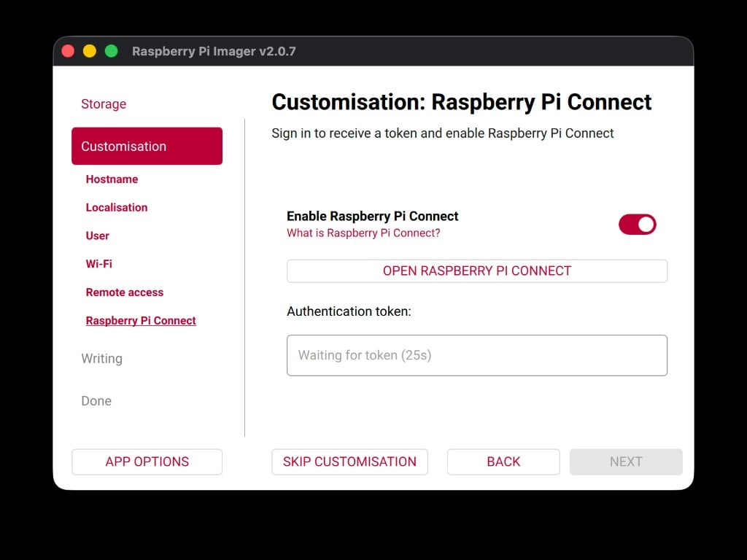Maximize the window with green button

pyautogui.click(x=112, y=51)
